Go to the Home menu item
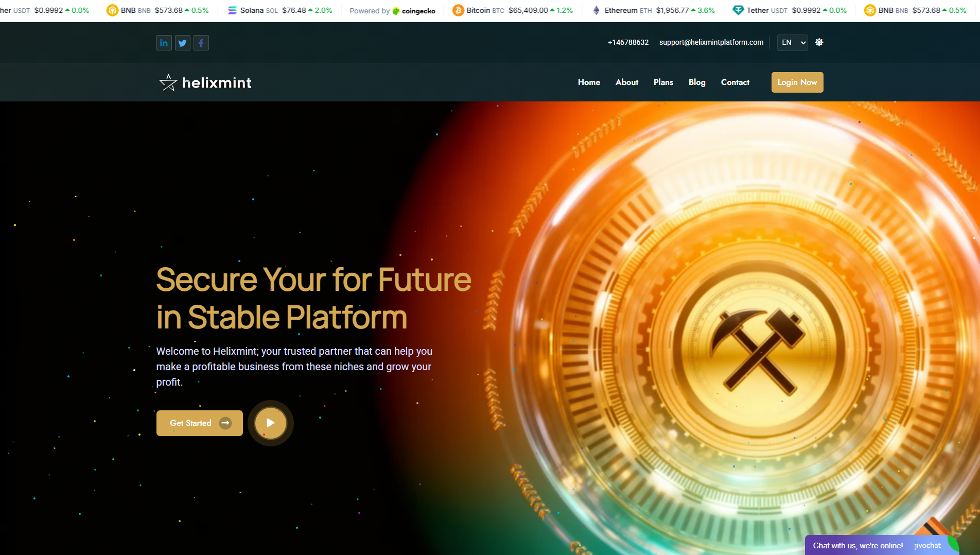This screenshot has width=980, height=555. click(x=589, y=82)
